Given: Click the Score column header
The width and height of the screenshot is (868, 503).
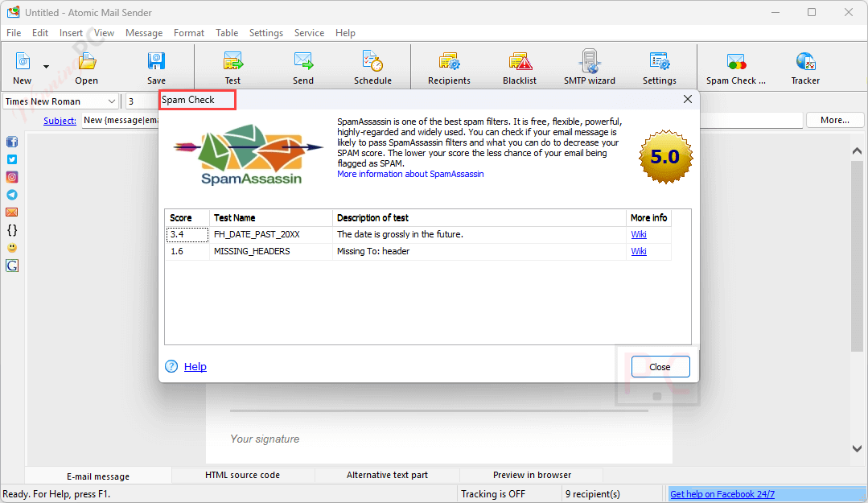Looking at the screenshot, I should click(187, 218).
